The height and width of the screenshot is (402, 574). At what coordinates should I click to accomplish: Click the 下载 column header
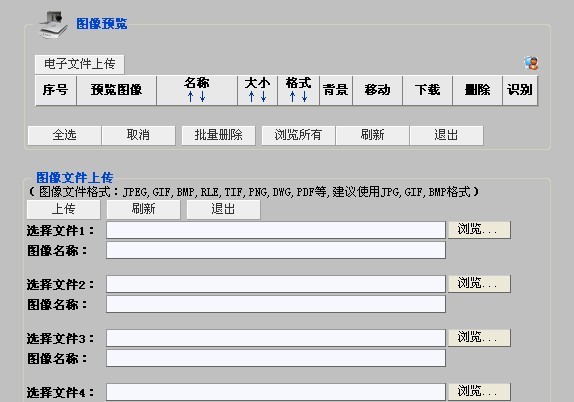(x=428, y=90)
